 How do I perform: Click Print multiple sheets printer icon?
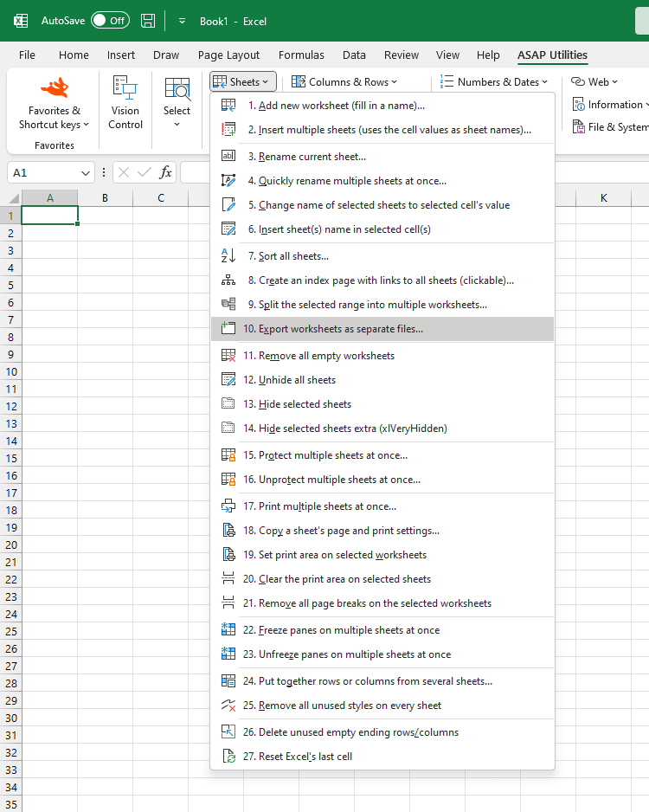(x=228, y=506)
